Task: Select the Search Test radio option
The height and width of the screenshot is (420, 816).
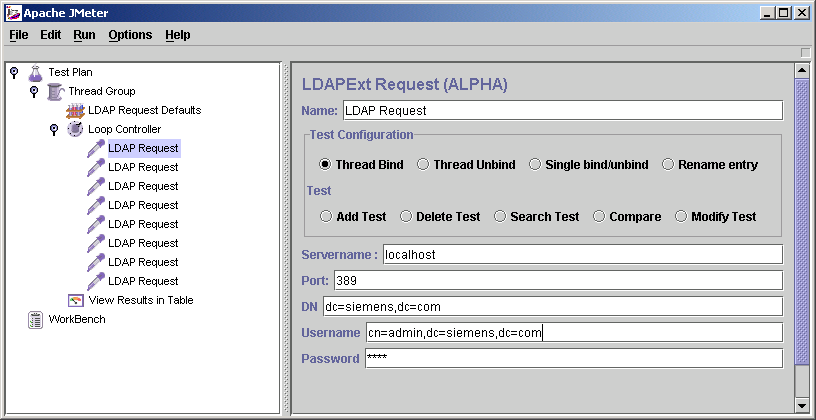Action: [500, 216]
